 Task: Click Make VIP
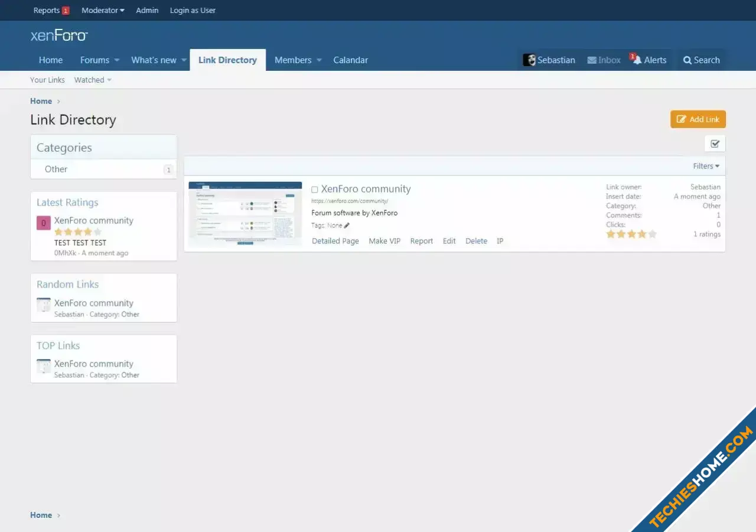384,241
